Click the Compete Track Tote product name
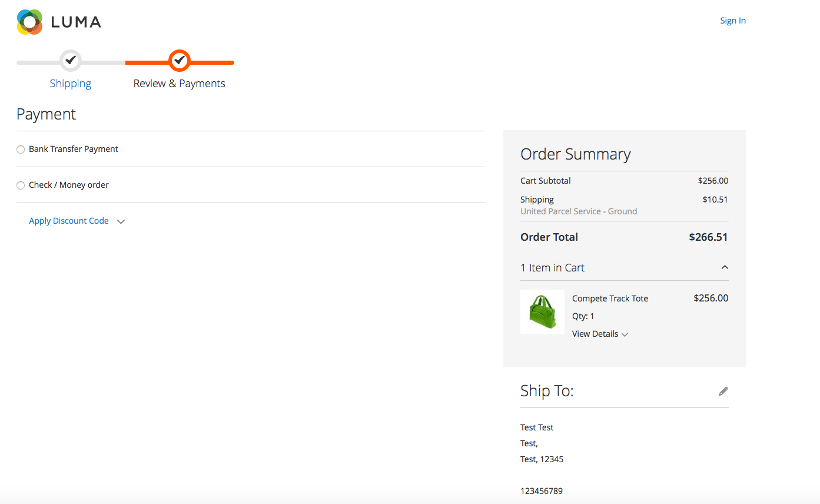Screen dimensions: 820x504 [x=610, y=299]
